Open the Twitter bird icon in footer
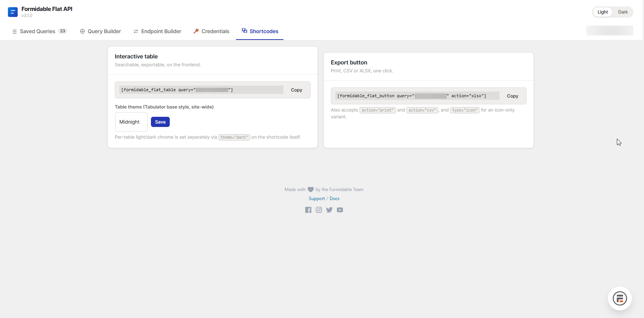The image size is (644, 318). 329,210
